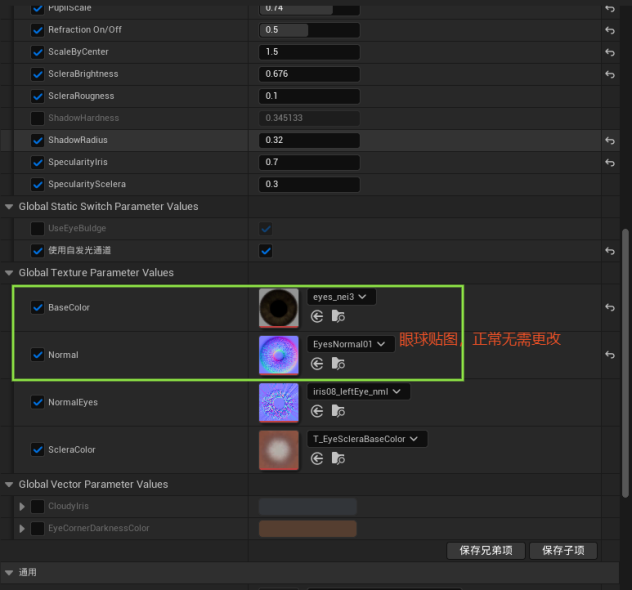Collapse Global Static Switch Parameter Values section
Viewport: 632px width, 590px height.
pyautogui.click(x=10, y=206)
